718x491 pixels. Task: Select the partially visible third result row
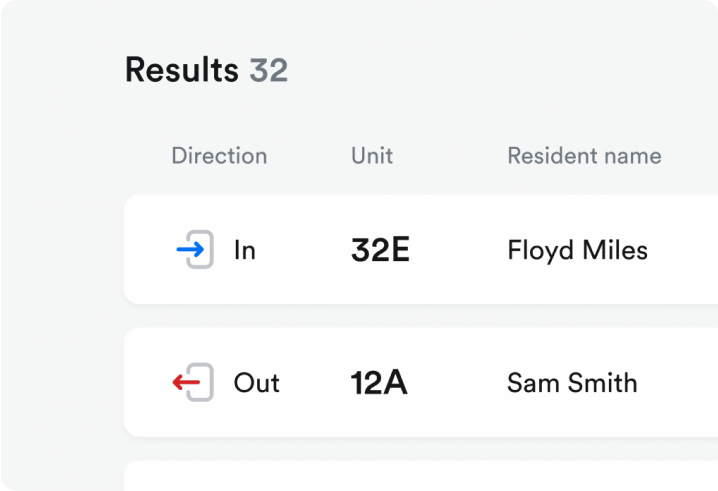pos(421,476)
